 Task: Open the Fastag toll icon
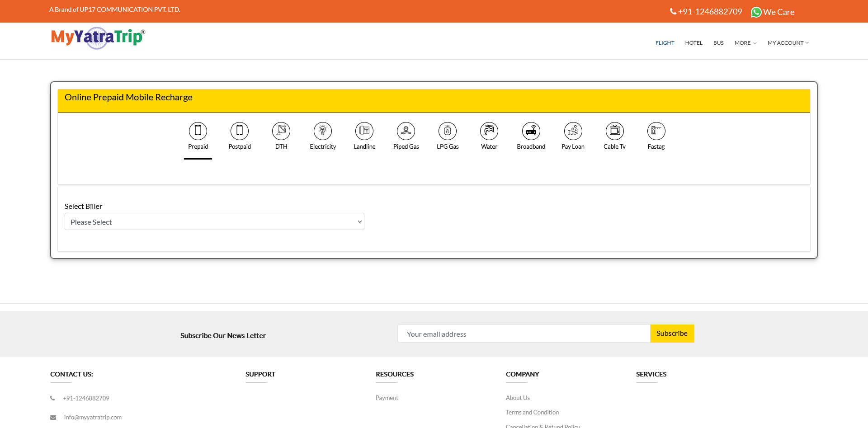pos(656,131)
